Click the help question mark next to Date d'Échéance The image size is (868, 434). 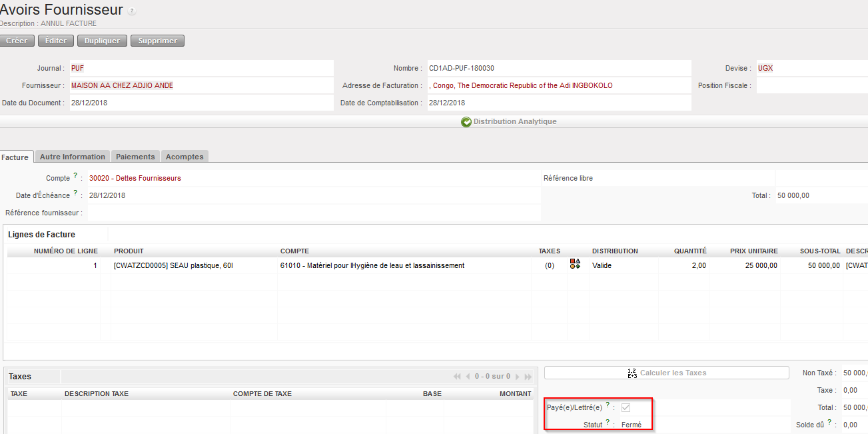[75, 193]
